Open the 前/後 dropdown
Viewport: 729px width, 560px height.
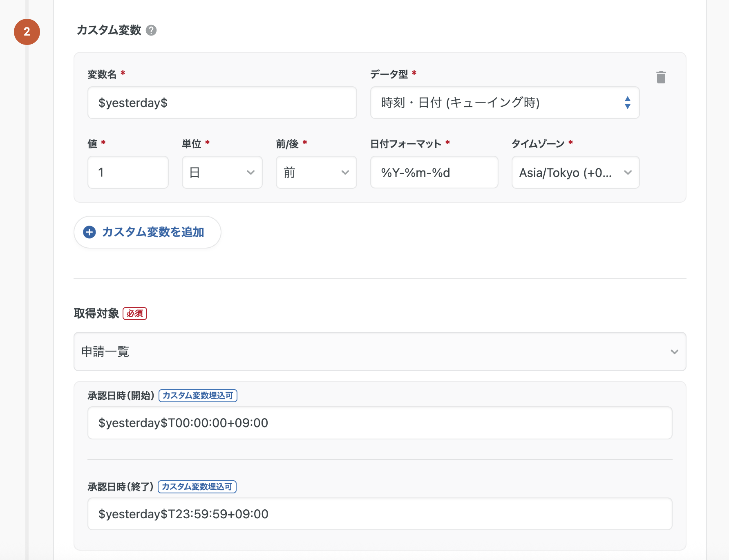pyautogui.click(x=316, y=172)
